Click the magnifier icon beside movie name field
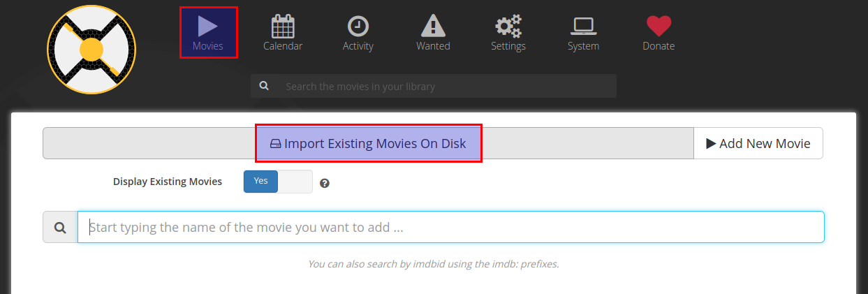The height and width of the screenshot is (294, 868). click(x=60, y=228)
